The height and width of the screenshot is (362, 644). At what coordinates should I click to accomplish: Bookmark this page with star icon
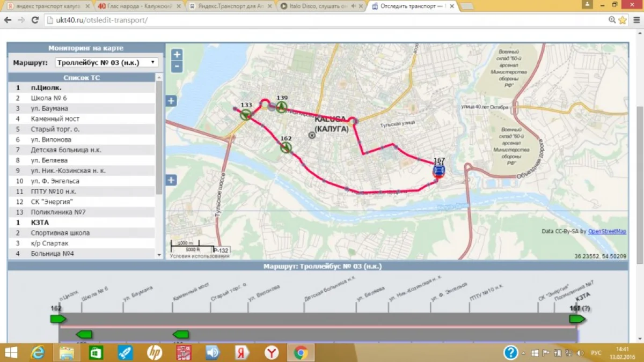click(623, 20)
